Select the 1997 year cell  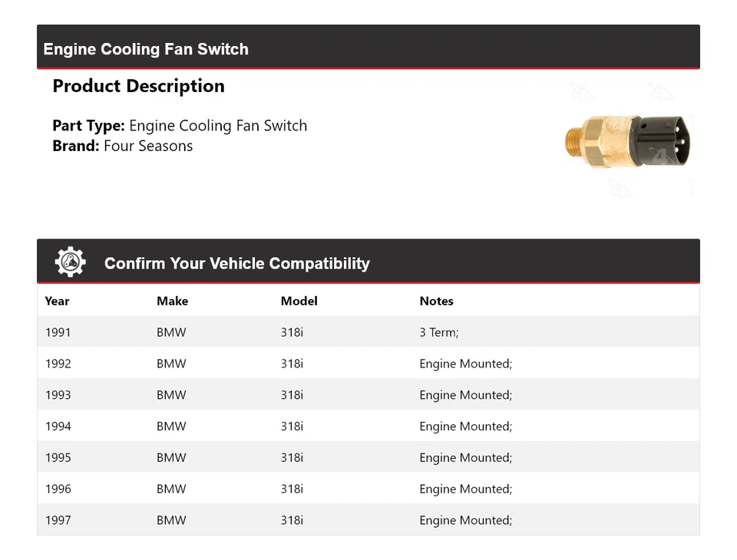[x=58, y=520]
